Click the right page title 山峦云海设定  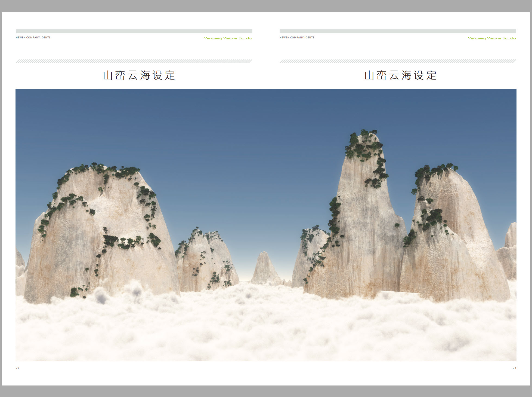click(x=400, y=75)
